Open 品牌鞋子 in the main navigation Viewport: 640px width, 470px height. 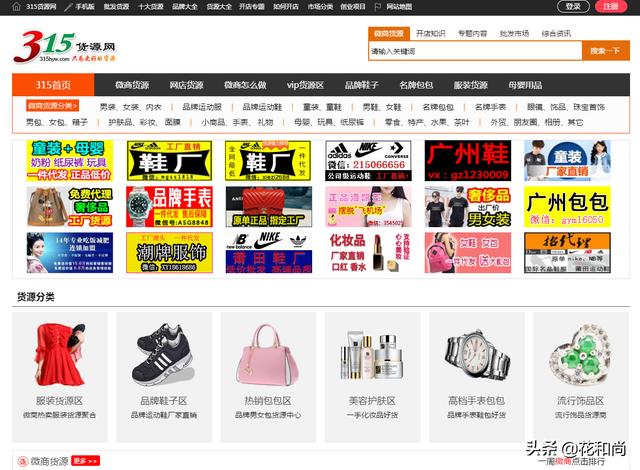click(362, 85)
